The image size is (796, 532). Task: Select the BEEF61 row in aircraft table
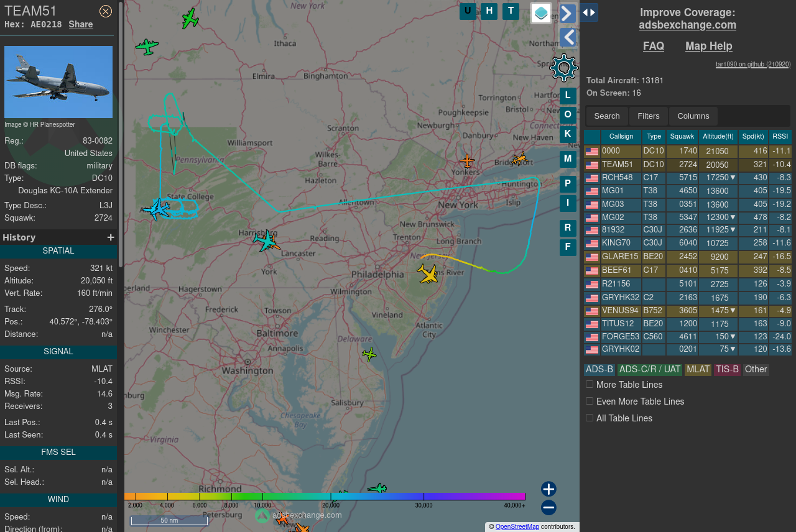(688, 270)
